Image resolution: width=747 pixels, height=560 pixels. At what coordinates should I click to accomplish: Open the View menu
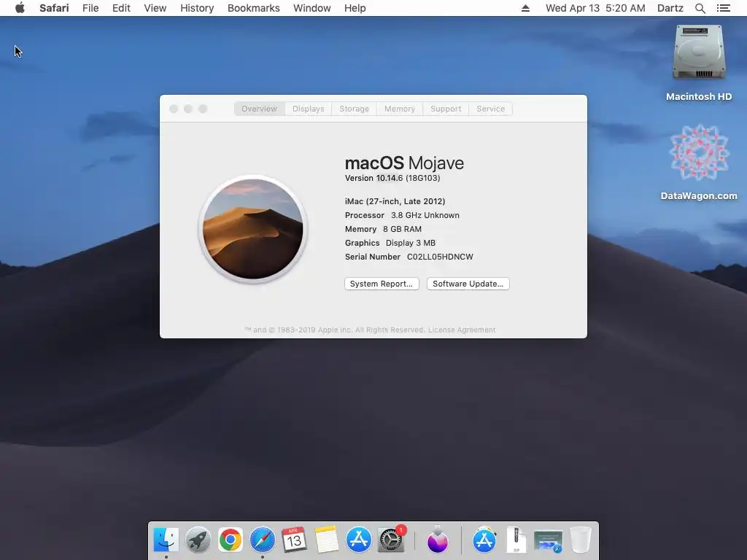pyautogui.click(x=155, y=8)
